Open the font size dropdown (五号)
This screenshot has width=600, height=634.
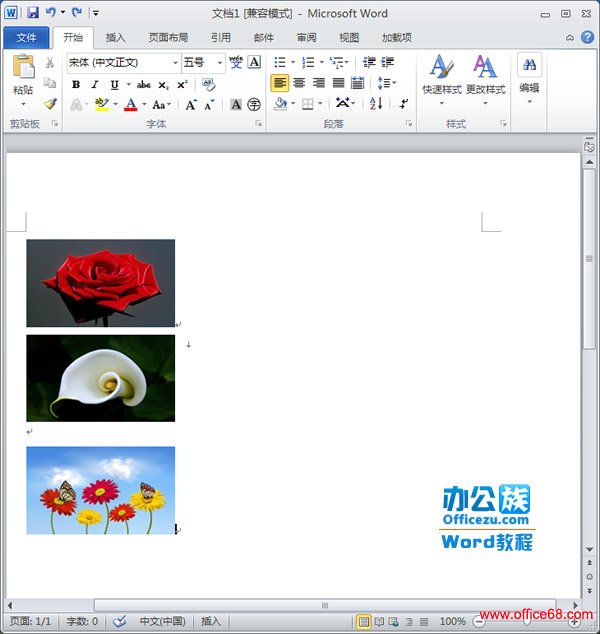click(220, 63)
